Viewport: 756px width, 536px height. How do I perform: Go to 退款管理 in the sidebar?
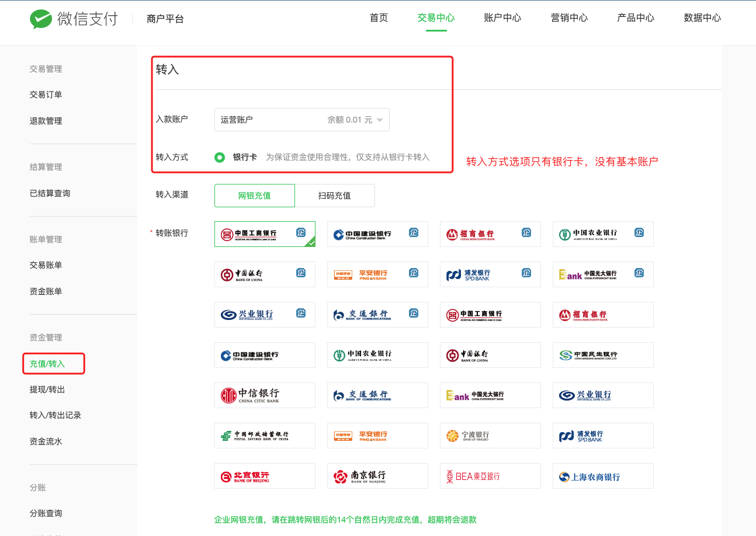point(46,121)
